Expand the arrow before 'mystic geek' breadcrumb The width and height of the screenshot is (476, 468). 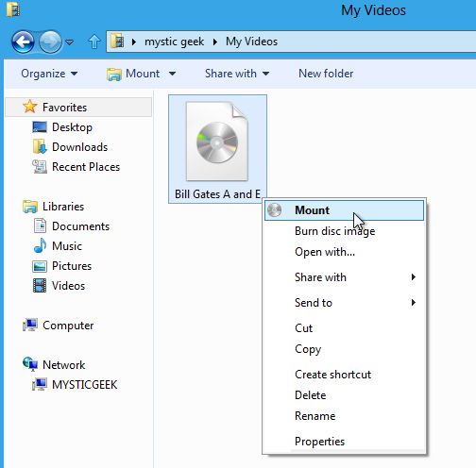pyautogui.click(x=134, y=42)
